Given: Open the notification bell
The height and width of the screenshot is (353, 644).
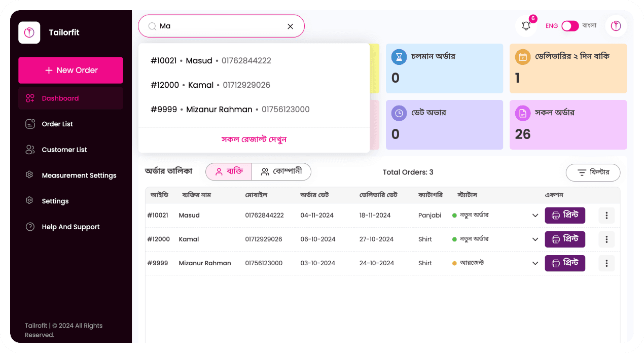Looking at the screenshot, I should click(526, 26).
